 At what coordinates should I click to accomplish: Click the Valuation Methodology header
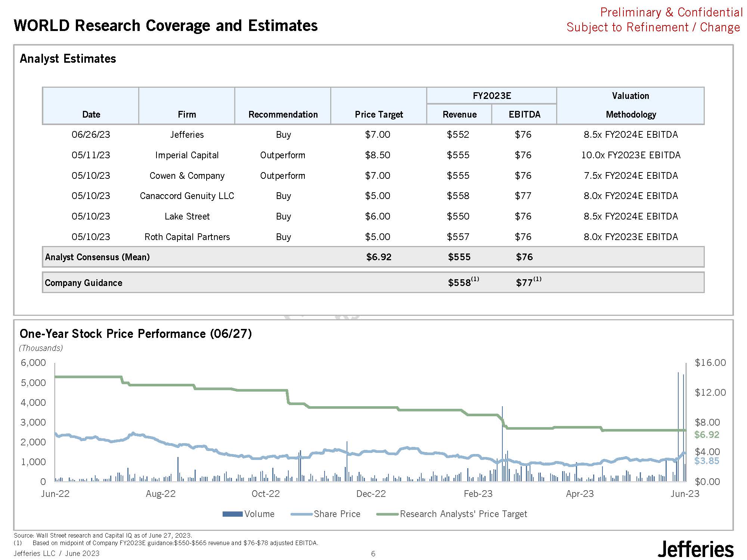[630, 105]
